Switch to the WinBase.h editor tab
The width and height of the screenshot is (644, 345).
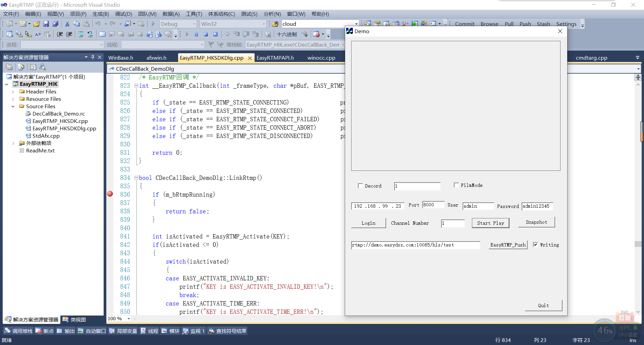[121, 58]
